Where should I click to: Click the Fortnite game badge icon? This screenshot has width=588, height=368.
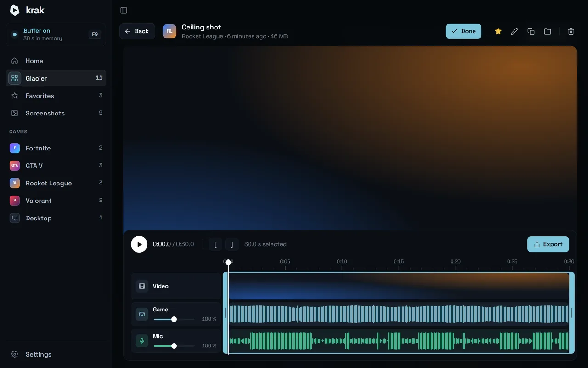tap(15, 148)
